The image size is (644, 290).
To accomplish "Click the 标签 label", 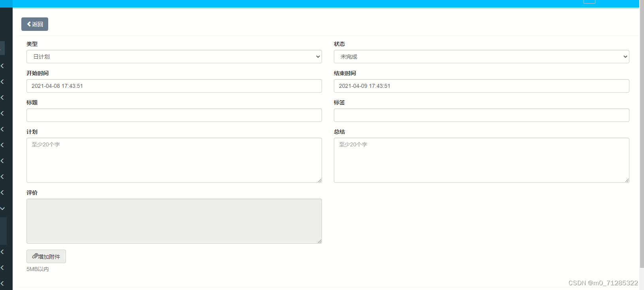I will click(x=339, y=102).
